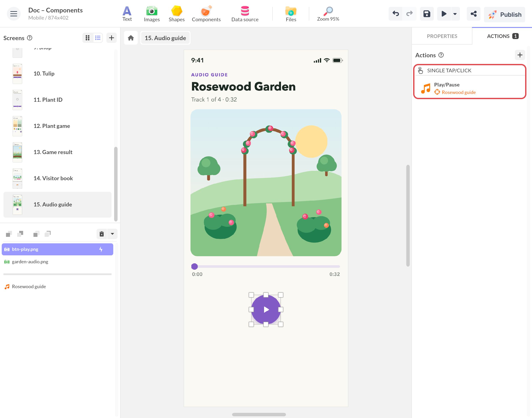Click the lightning action icon on btn-play.png
Screen dimensions: 532x418
101,249
